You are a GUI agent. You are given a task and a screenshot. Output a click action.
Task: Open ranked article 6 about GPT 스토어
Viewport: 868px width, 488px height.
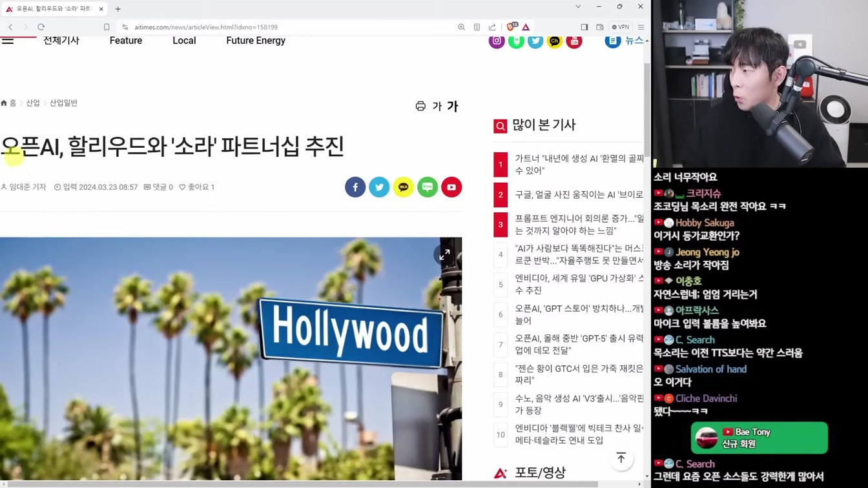click(x=579, y=314)
